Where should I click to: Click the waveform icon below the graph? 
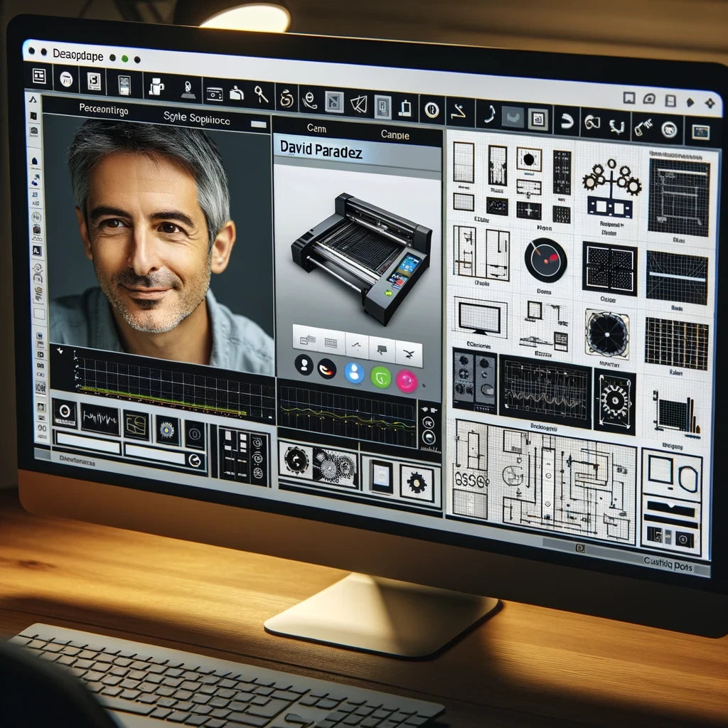point(100,419)
